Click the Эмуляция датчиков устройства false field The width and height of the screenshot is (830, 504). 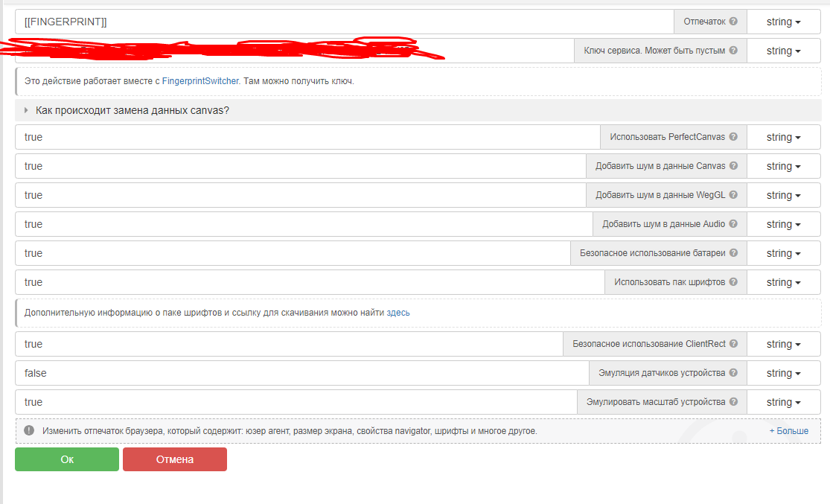(x=298, y=373)
